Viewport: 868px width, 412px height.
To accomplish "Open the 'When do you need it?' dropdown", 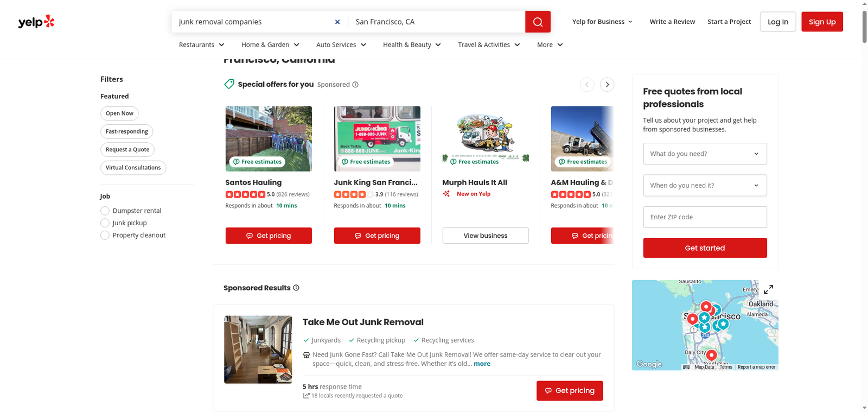I will [x=705, y=185].
